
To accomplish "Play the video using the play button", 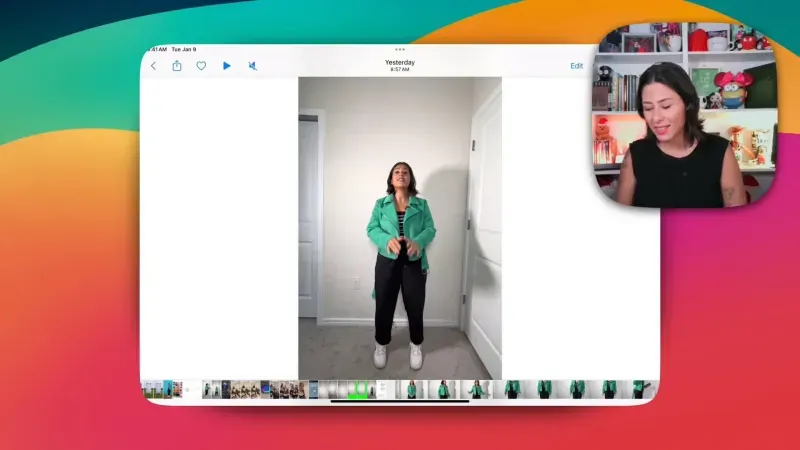I will pos(227,66).
